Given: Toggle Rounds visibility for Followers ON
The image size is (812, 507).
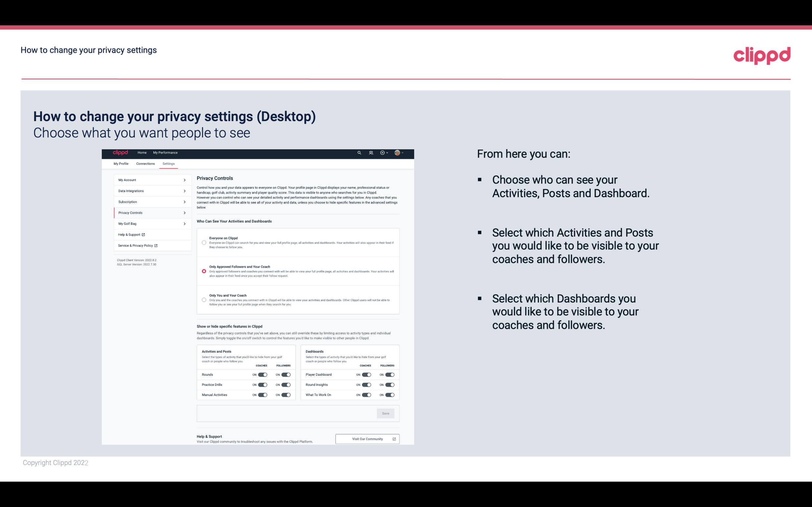Looking at the screenshot, I should [x=286, y=374].
